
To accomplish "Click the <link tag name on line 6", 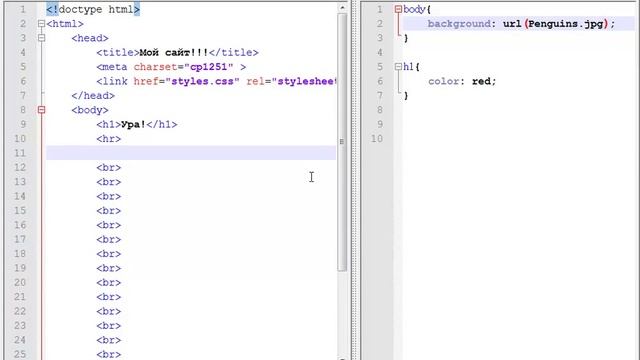I will (112, 81).
